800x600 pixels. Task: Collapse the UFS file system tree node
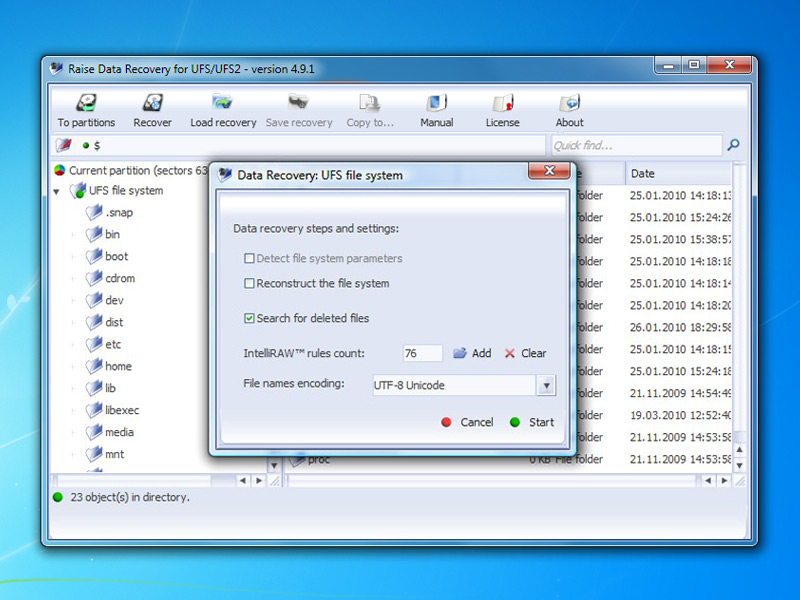pyautogui.click(x=57, y=192)
